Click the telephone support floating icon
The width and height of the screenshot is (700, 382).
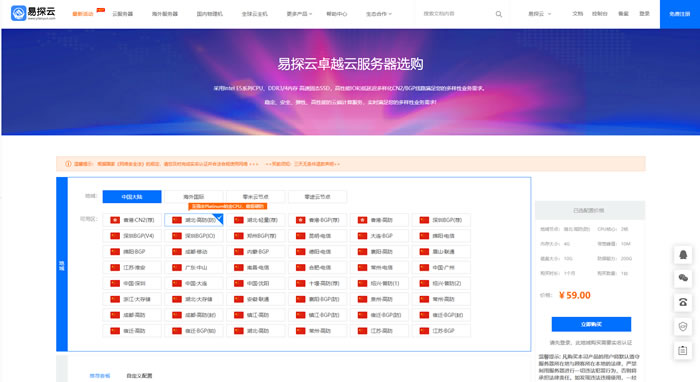[x=683, y=302]
